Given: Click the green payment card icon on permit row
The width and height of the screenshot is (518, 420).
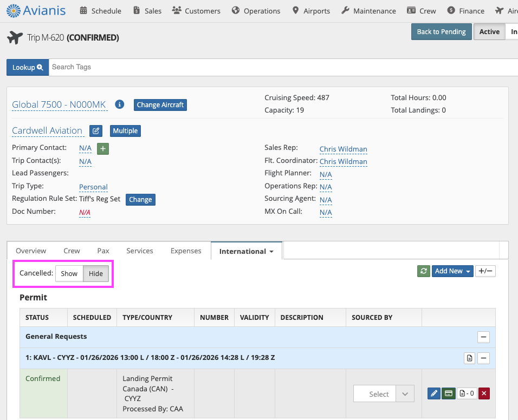Looking at the screenshot, I should [x=448, y=393].
